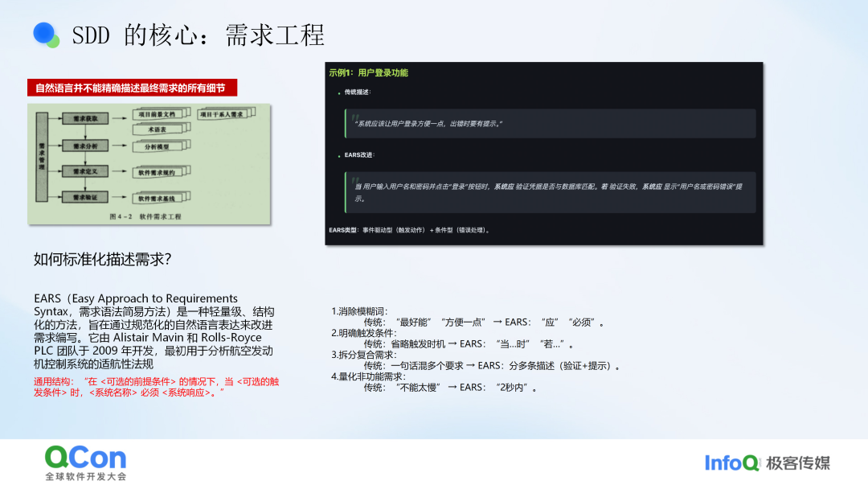Click the "术语表" document box
Viewport: 868px width, 489px height.
[161, 129]
